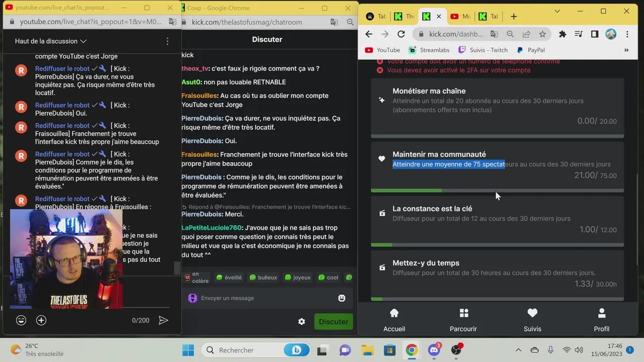Toggle the Chrome side panel
Viewport: 644px width, 362px height.
tap(595, 34)
